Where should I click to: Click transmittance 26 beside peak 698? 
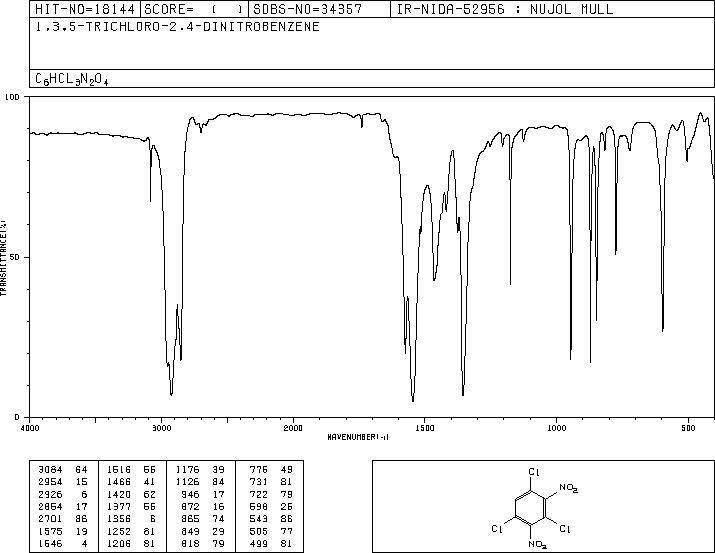(x=287, y=506)
